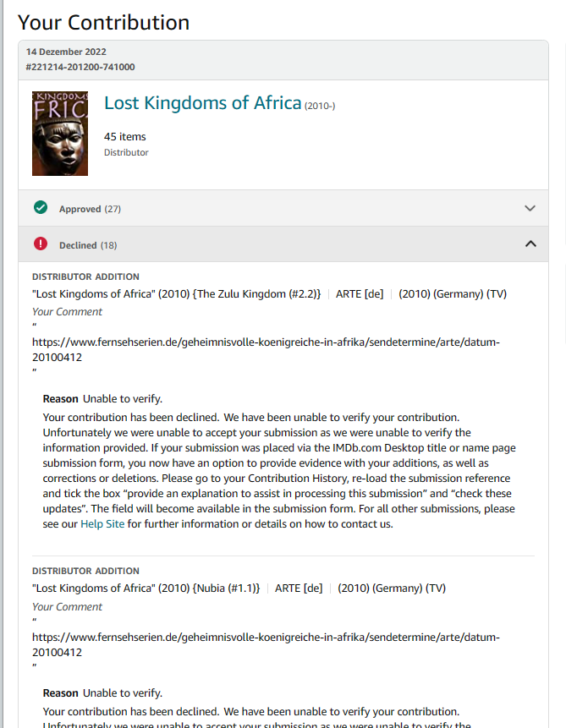Open the Lost Kingdoms of Africa title link

tap(202, 103)
